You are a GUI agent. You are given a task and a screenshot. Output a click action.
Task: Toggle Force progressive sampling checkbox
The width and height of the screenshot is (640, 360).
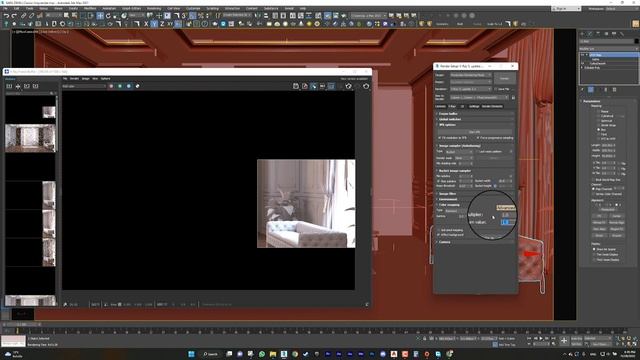click(x=478, y=138)
